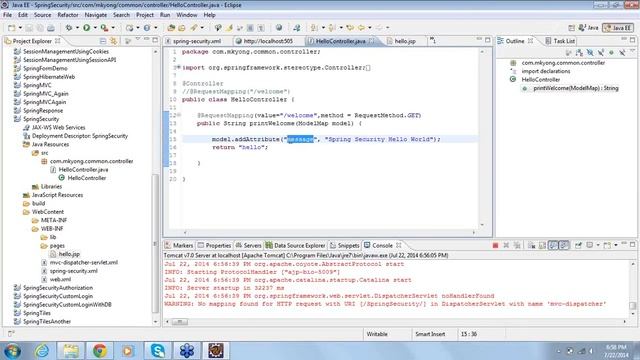Select printWelcome(ModelMap) in Outline
The height and width of the screenshot is (360, 640).
[576, 88]
